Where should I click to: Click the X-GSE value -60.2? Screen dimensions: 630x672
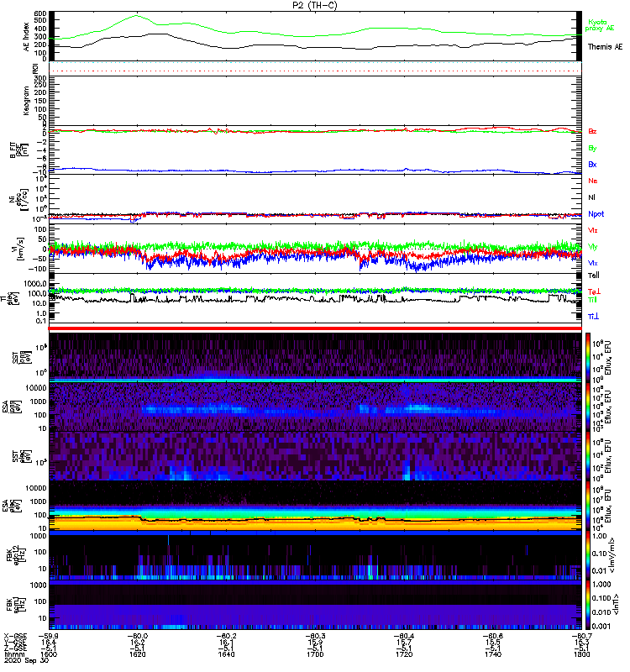pos(226,637)
